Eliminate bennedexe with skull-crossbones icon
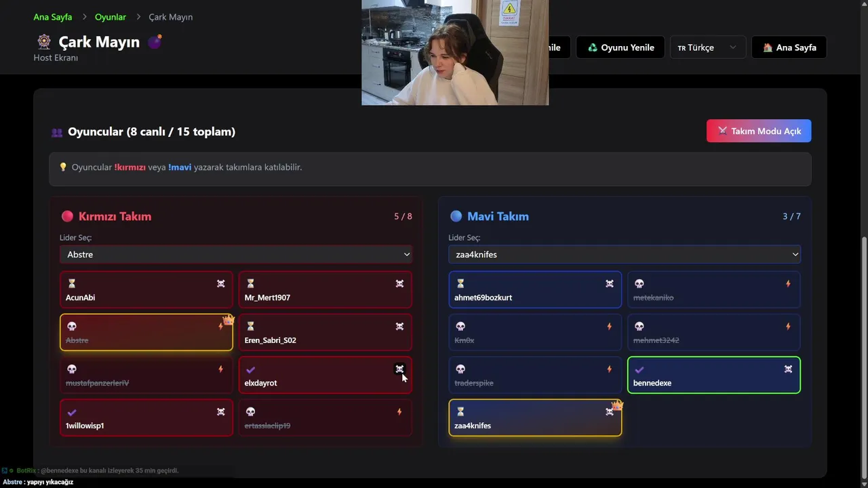The image size is (868, 488). [x=788, y=369]
